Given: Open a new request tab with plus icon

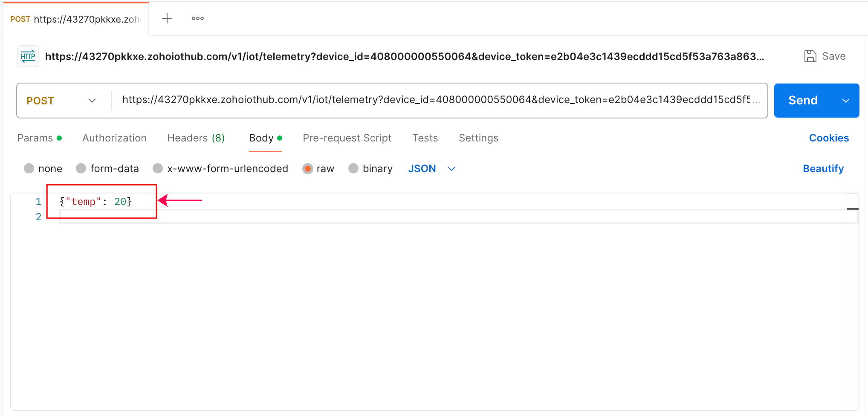Looking at the screenshot, I should click(x=167, y=18).
